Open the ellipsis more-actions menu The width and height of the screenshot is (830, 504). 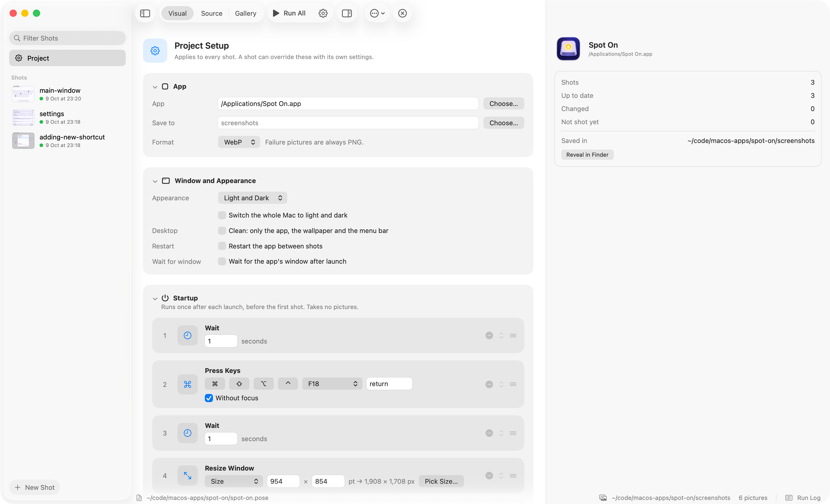pos(377,13)
